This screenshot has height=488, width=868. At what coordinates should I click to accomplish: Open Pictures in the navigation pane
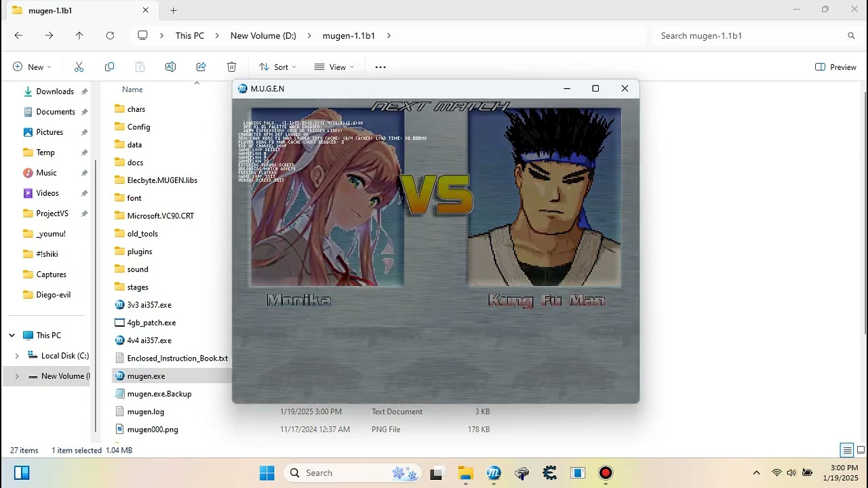pyautogui.click(x=50, y=132)
